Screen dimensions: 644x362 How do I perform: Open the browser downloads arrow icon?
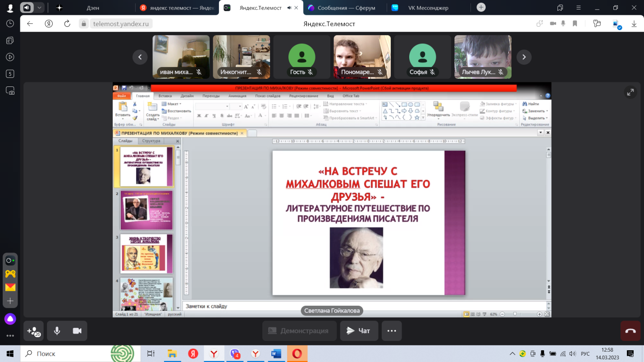(x=634, y=24)
